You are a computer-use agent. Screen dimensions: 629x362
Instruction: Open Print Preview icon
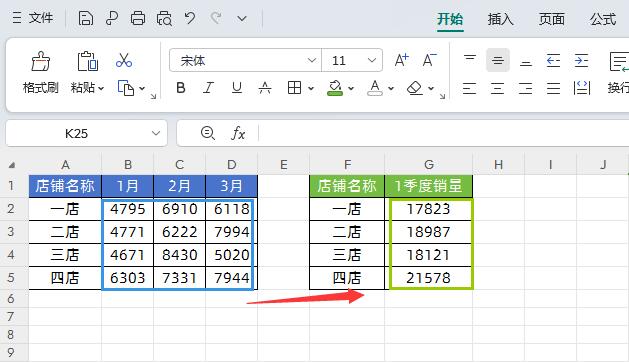(164, 18)
